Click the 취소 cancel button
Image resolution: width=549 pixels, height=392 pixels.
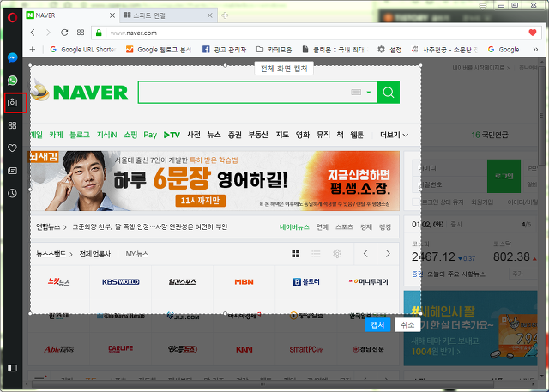(x=407, y=325)
